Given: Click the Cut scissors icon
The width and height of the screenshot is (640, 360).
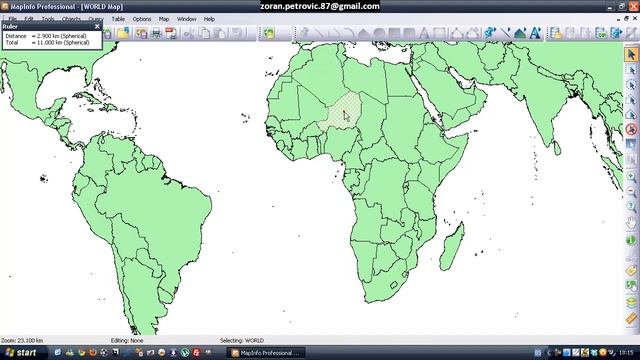Looking at the screenshot, I should click(x=189, y=33).
